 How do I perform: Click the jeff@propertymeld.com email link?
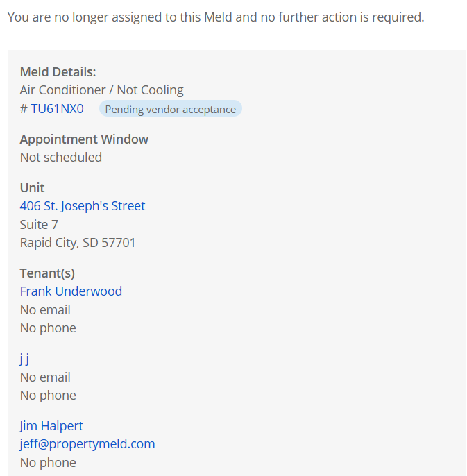tap(87, 444)
